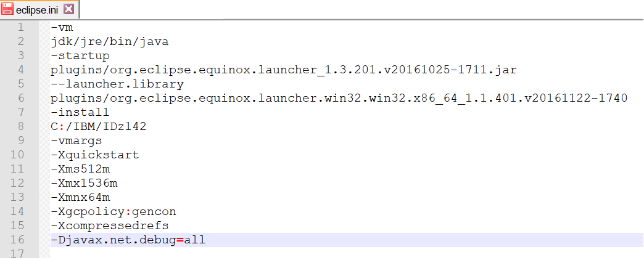Click the jdk/jre/bin/java path text
This screenshot has width=644, height=260.
[x=110, y=42]
